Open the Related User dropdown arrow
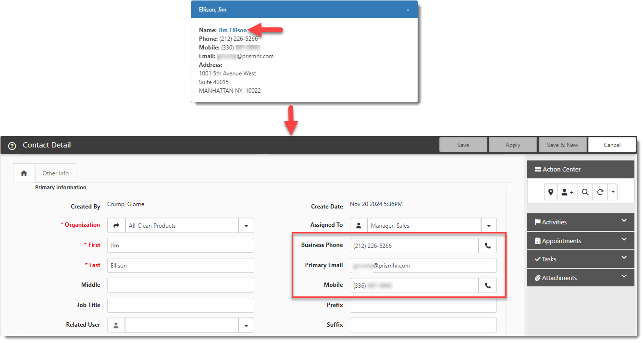This screenshot has height=343, width=644. pos(246,325)
